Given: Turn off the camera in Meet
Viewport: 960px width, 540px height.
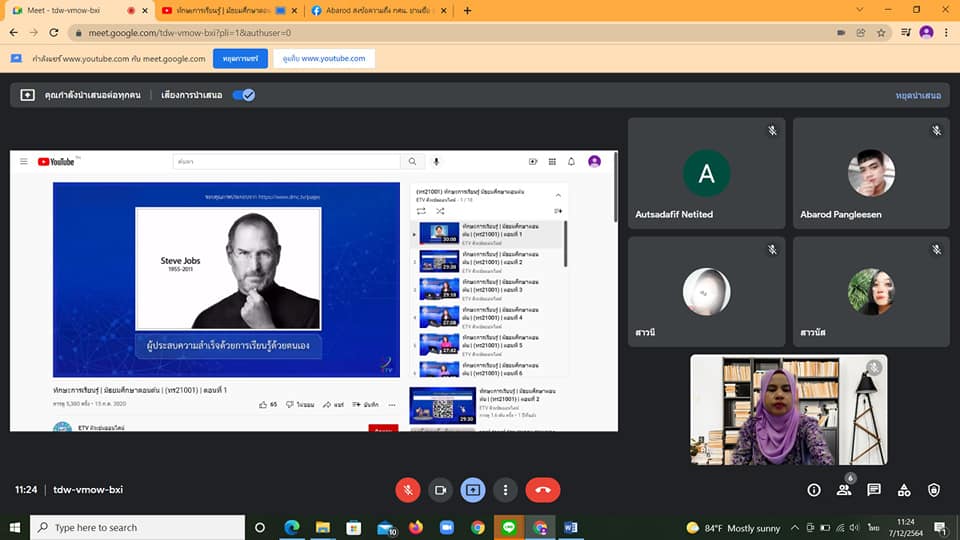Looking at the screenshot, I should (440, 490).
